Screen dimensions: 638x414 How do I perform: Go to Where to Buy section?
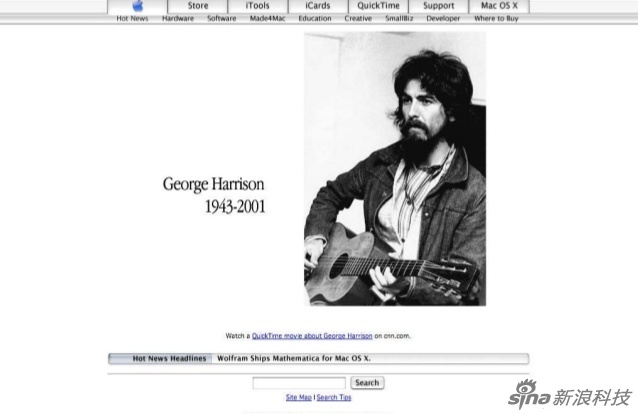click(x=496, y=19)
